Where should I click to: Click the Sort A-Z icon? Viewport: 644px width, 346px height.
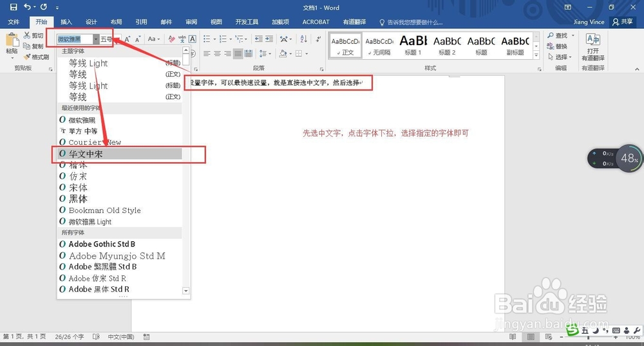[303, 39]
